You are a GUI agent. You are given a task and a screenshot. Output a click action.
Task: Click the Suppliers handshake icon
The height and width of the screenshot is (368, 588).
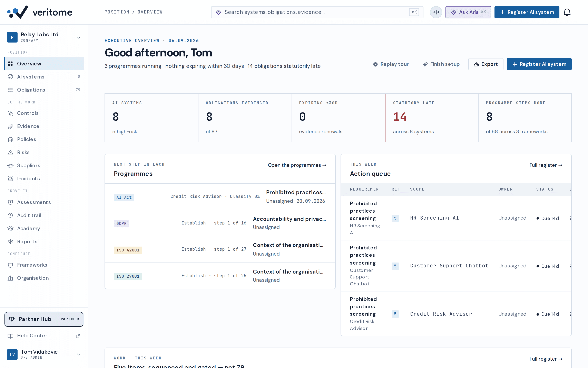click(10, 166)
